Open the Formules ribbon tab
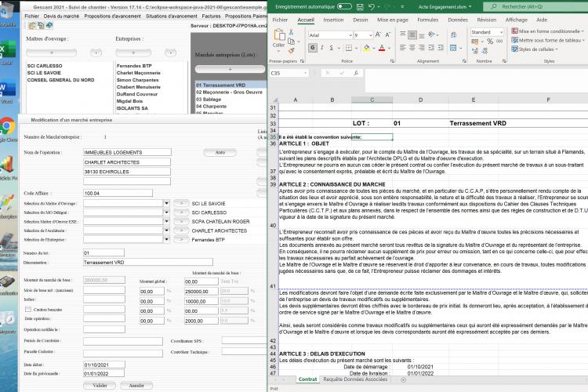Viewport: 588px width, 392px height. (x=427, y=20)
